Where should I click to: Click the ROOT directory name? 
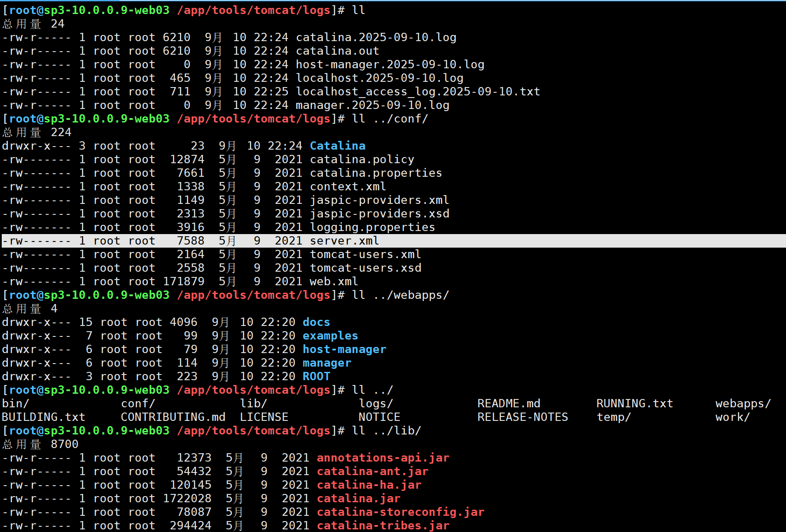pos(317,376)
